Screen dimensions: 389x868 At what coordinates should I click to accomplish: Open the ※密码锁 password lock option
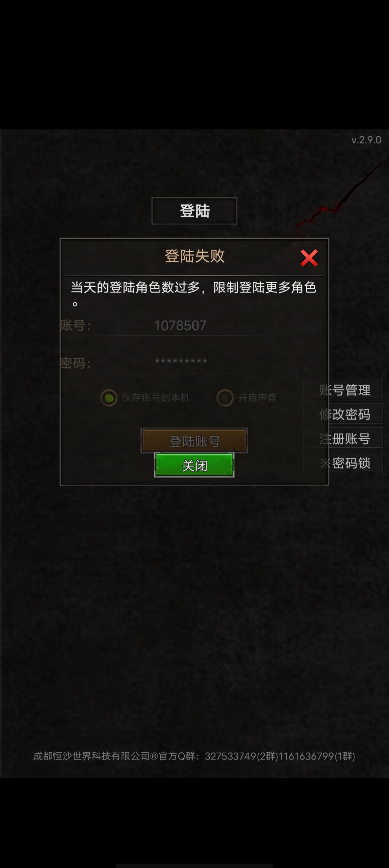pyautogui.click(x=343, y=462)
